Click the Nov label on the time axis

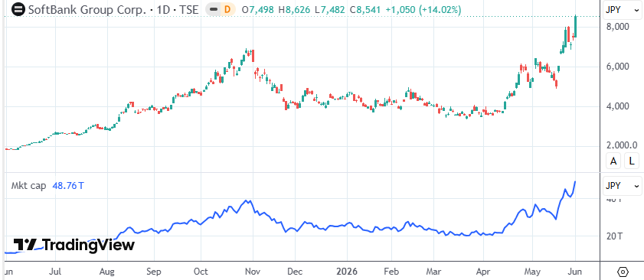[253, 272]
